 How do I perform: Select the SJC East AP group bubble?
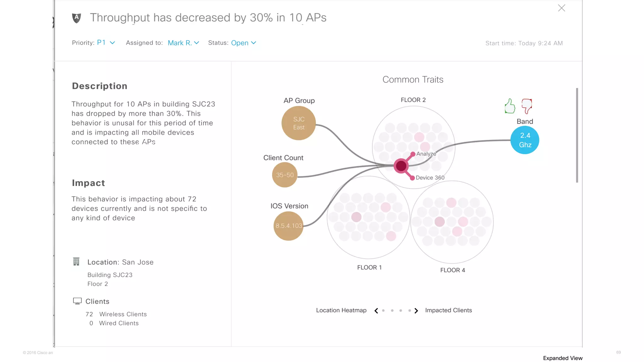click(x=299, y=123)
